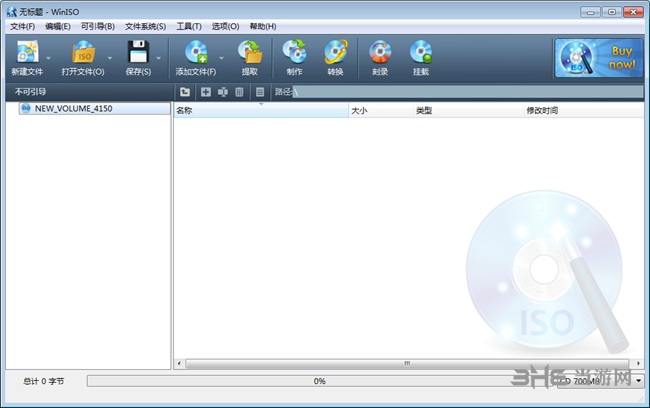Click the New File (新建文件) icon

click(27, 52)
